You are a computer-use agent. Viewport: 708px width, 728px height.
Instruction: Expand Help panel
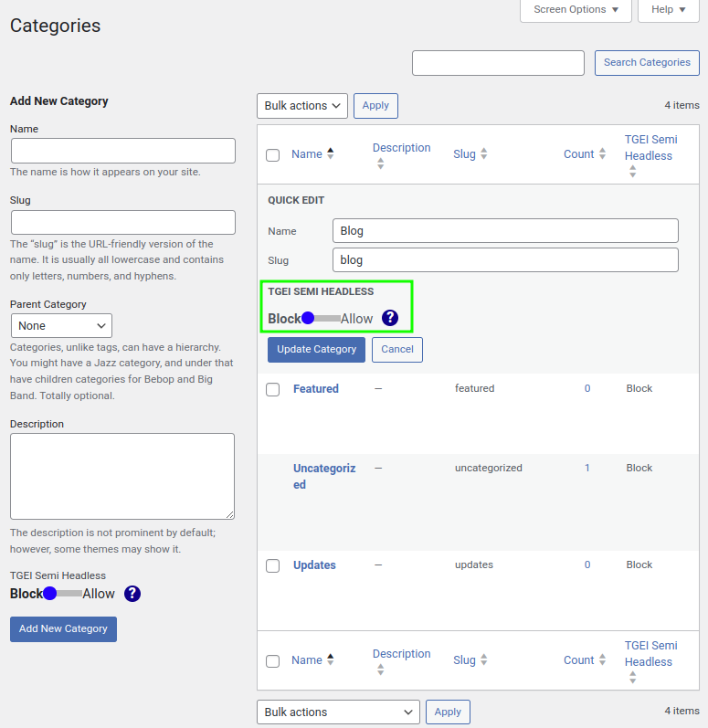pos(669,10)
